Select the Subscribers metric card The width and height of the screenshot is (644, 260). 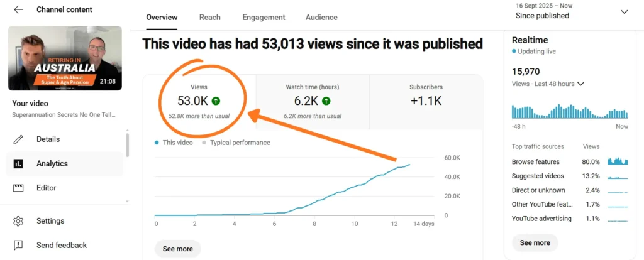click(x=425, y=100)
